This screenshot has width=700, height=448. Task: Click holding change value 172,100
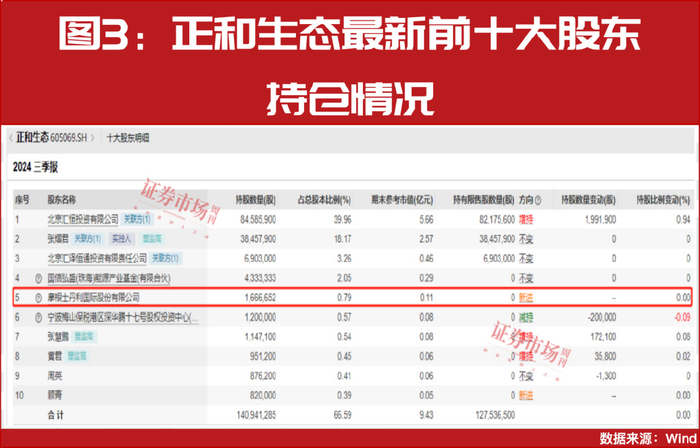coord(603,336)
